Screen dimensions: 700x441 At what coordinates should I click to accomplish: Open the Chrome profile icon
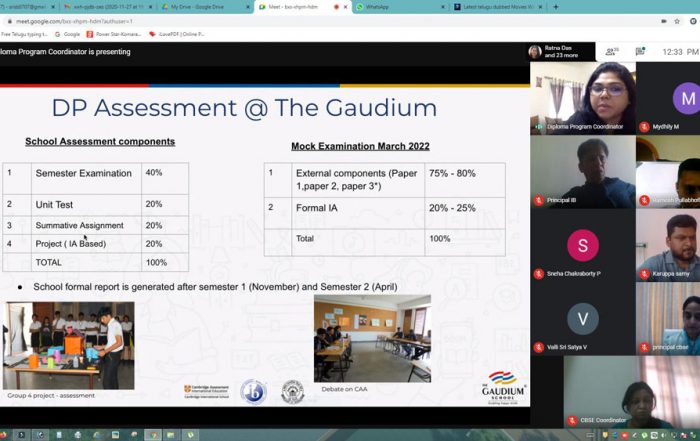(x=693, y=21)
